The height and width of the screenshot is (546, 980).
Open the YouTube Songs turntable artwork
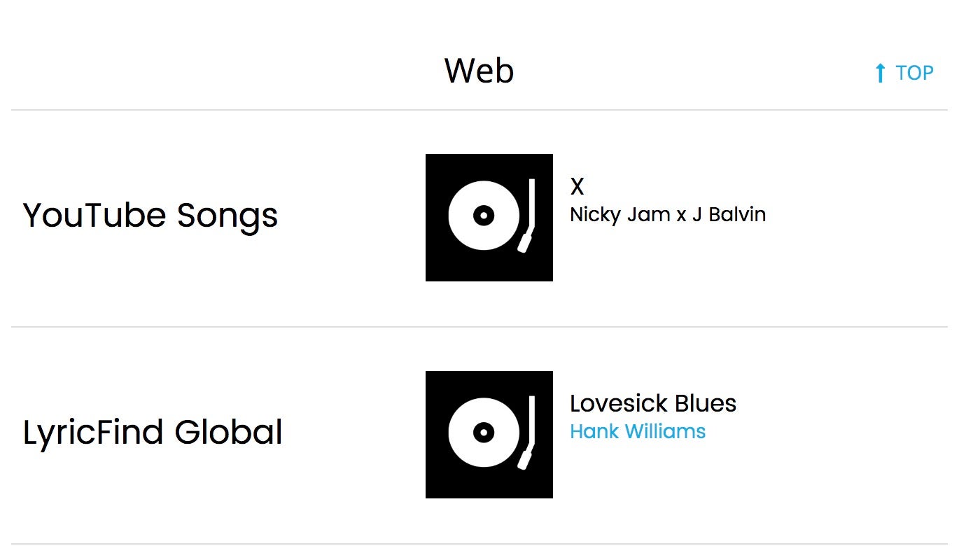489,218
